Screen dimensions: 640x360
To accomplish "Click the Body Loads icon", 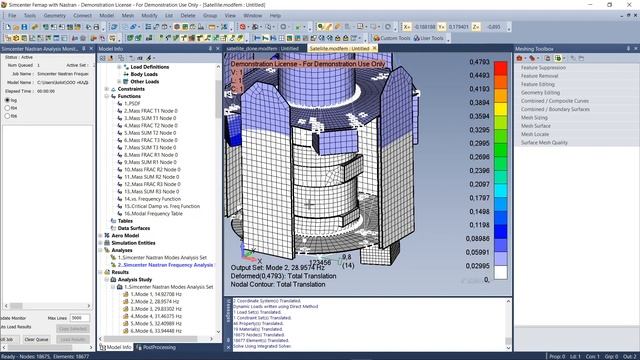I will [x=126, y=74].
